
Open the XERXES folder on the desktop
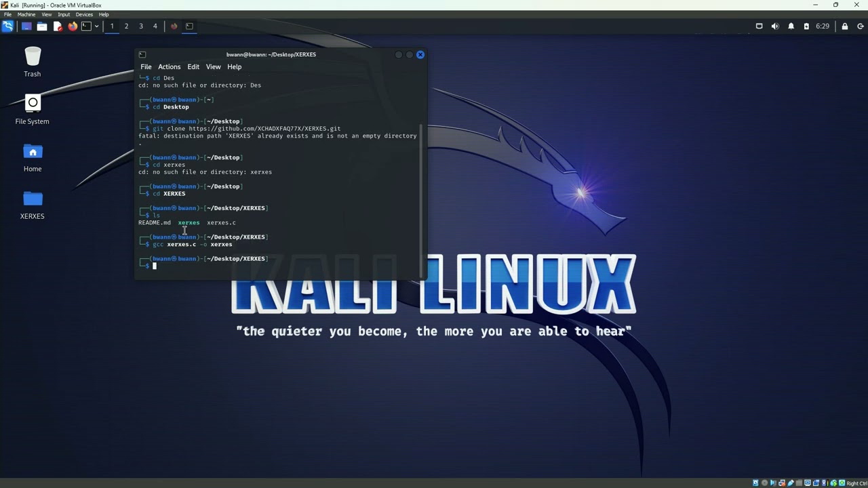point(33,205)
